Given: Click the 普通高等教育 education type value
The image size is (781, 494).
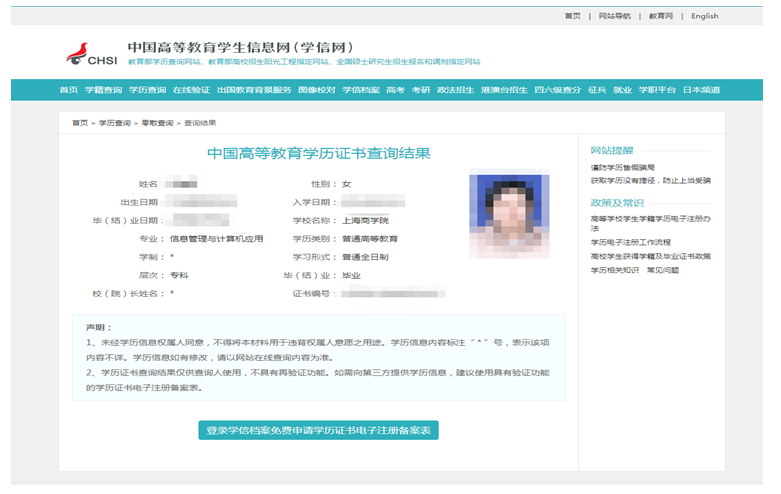Looking at the screenshot, I should (370, 239).
